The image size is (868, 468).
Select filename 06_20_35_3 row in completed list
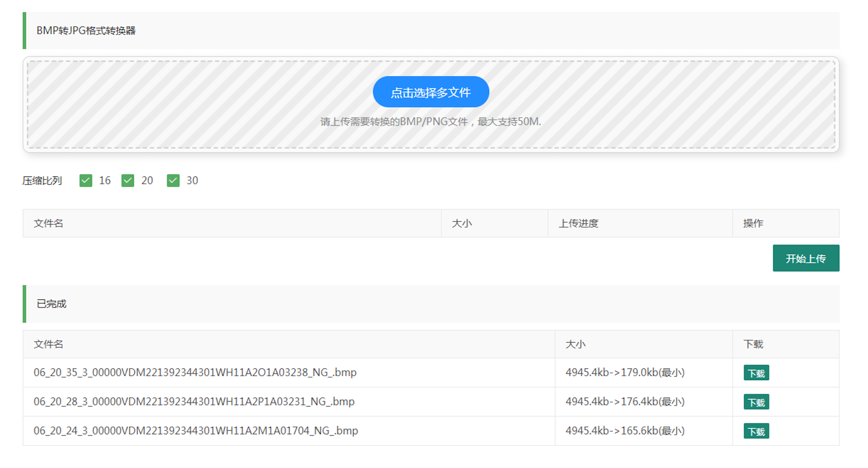(x=195, y=373)
